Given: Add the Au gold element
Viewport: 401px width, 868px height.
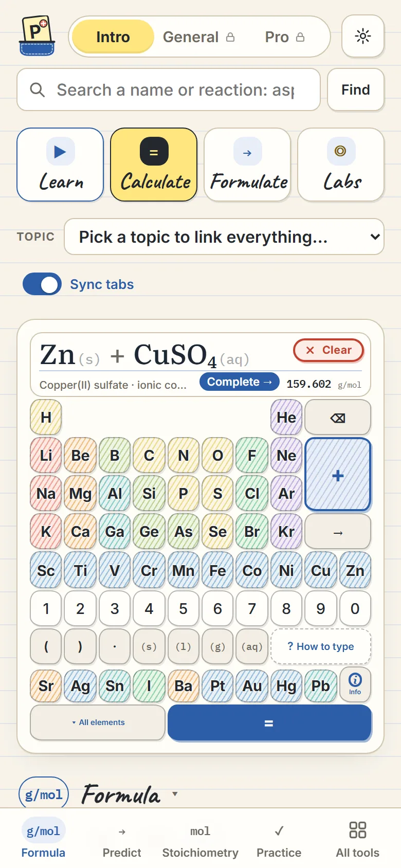Looking at the screenshot, I should click(x=252, y=686).
